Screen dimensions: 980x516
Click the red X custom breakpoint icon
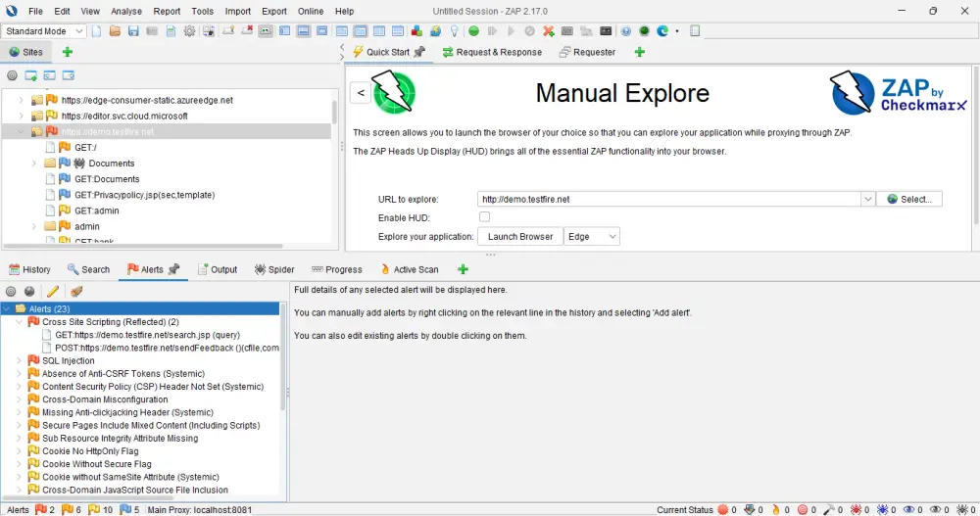548,31
